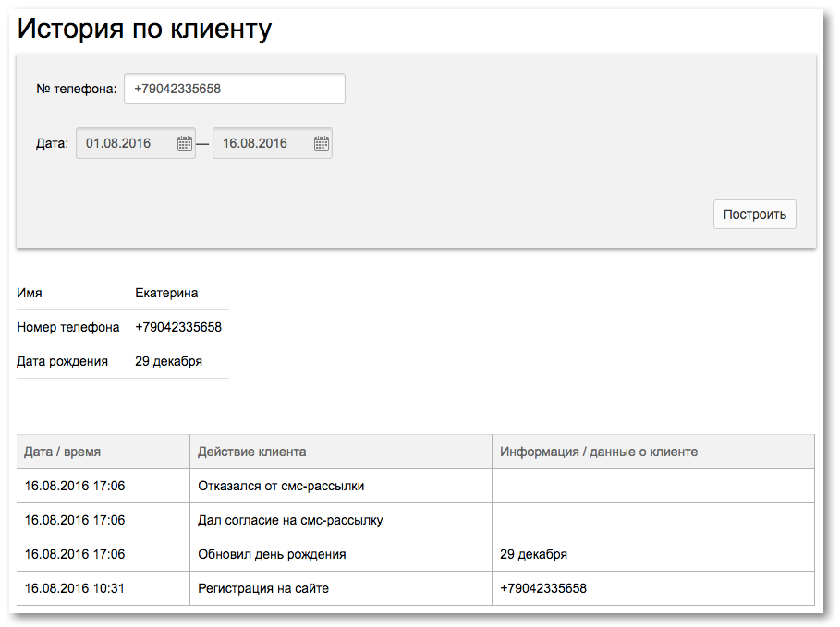
Task: Click the Дата: form label
Action: 52,143
